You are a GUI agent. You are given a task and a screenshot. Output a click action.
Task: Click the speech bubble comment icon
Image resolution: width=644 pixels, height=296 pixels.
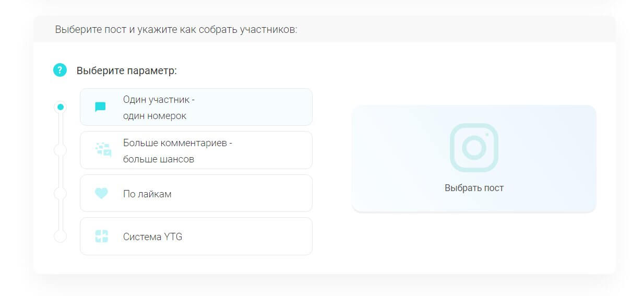pos(100,107)
